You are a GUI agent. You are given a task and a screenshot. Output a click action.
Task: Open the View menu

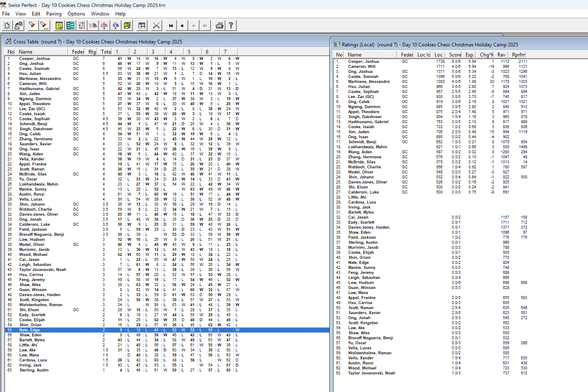21,14
